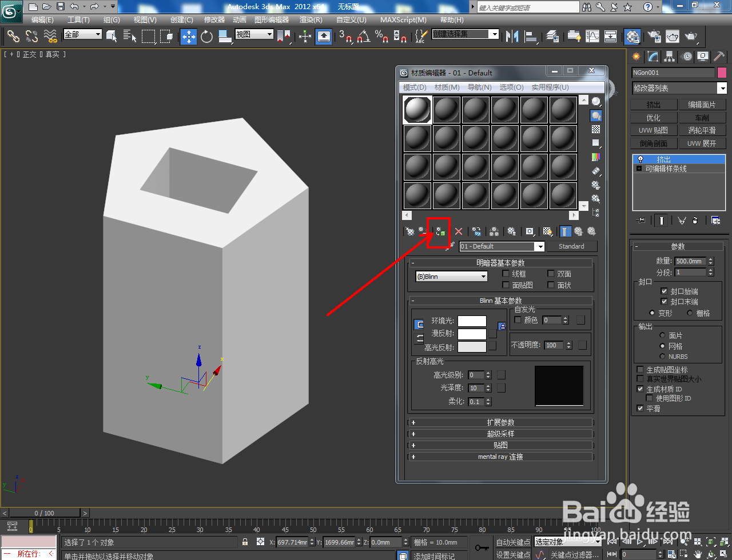
Task: Click the Unlink Selection tool
Action: coord(32,37)
